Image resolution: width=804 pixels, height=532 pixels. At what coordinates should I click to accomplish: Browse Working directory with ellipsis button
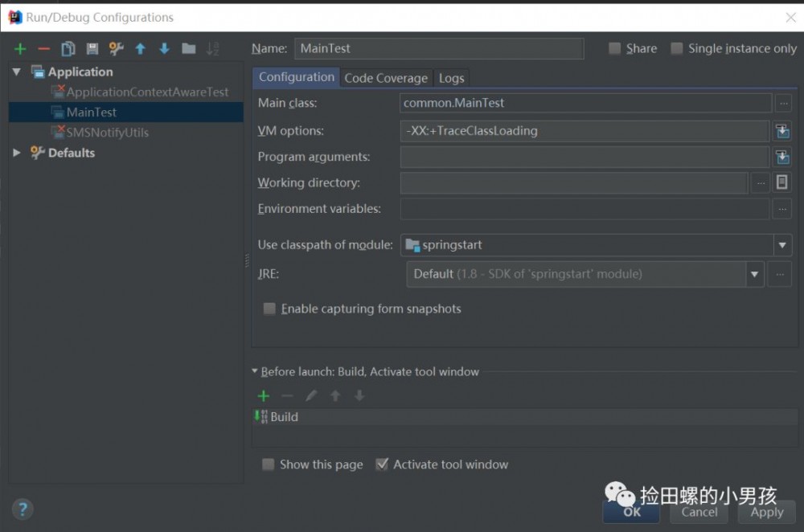click(x=761, y=183)
